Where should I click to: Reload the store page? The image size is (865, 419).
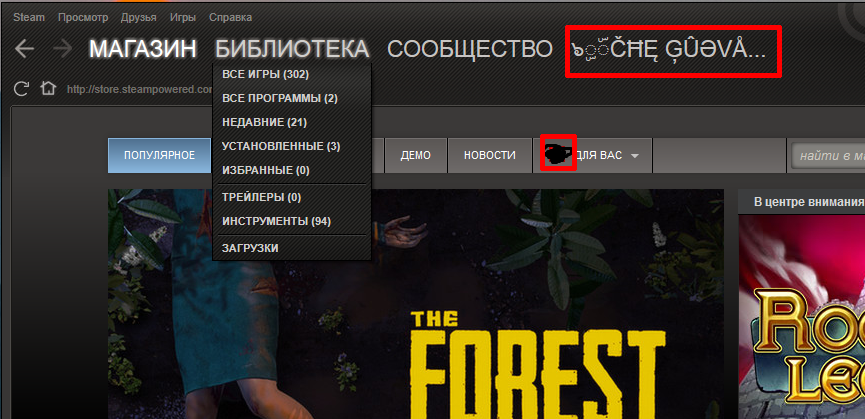point(21,88)
